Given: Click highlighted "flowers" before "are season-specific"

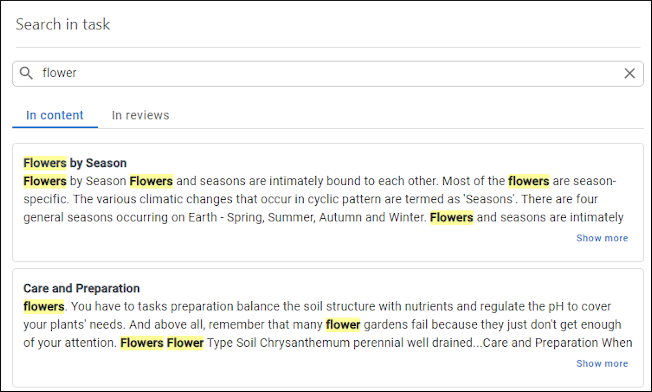Looking at the screenshot, I should [x=529, y=181].
